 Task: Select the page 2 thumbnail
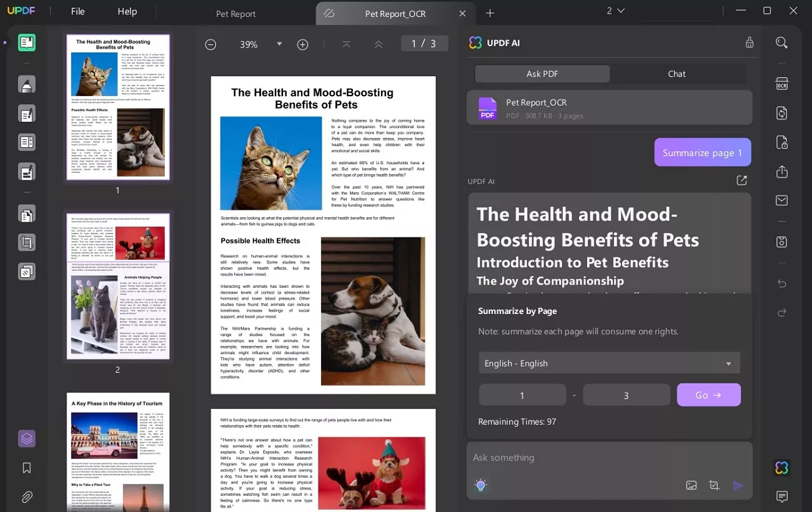coord(118,285)
